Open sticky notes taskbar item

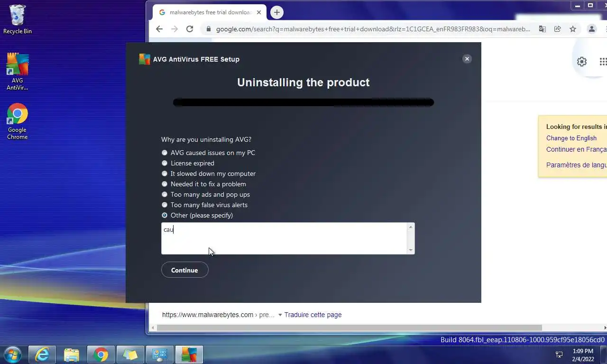[130, 355]
